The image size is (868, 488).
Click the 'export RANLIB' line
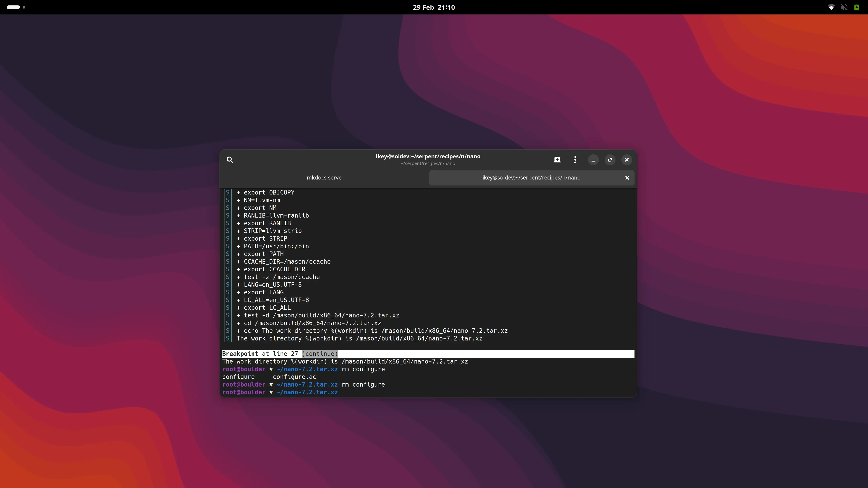[x=264, y=223]
